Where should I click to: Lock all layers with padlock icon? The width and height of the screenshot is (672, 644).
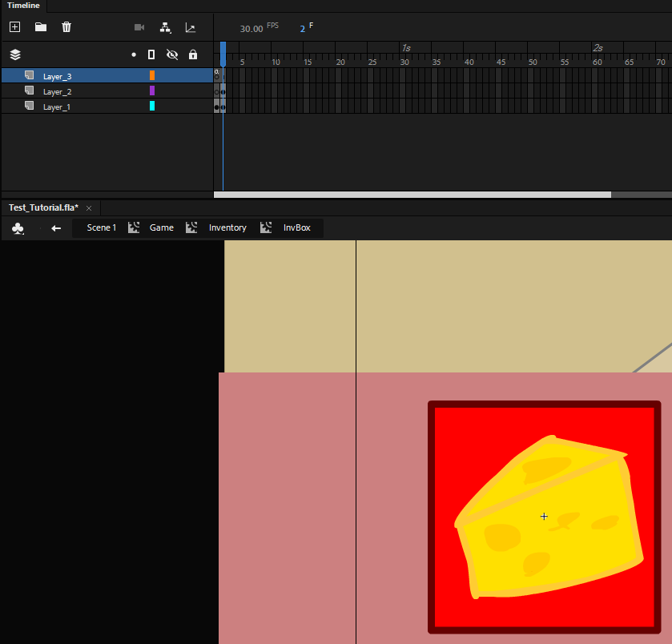click(x=193, y=54)
